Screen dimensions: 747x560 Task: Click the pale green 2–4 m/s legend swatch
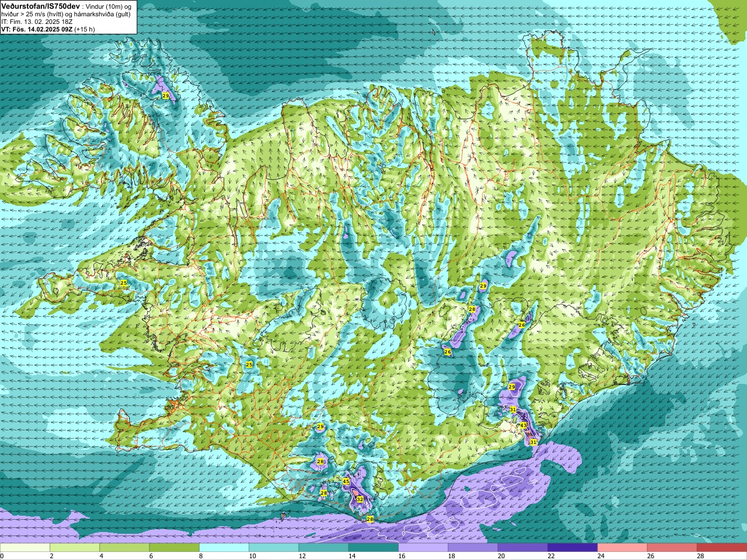click(75, 548)
